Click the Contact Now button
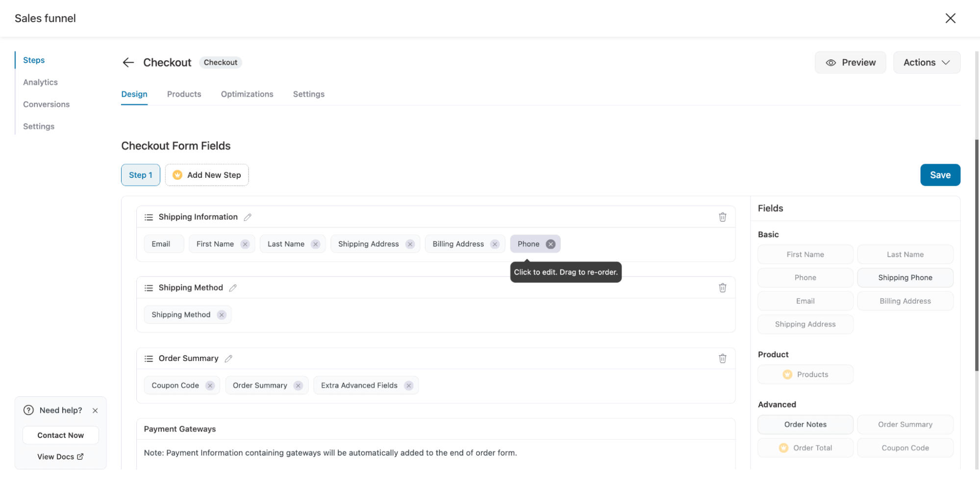 [x=60, y=435]
